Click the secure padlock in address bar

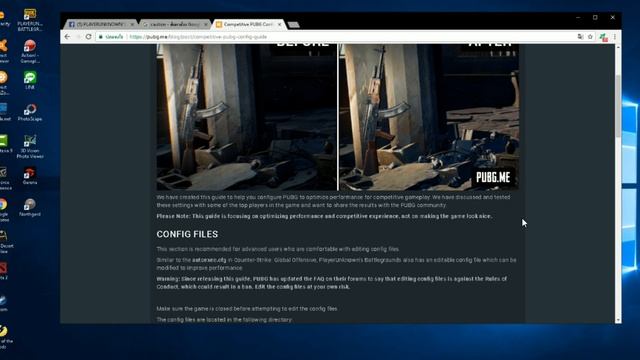pos(101,37)
